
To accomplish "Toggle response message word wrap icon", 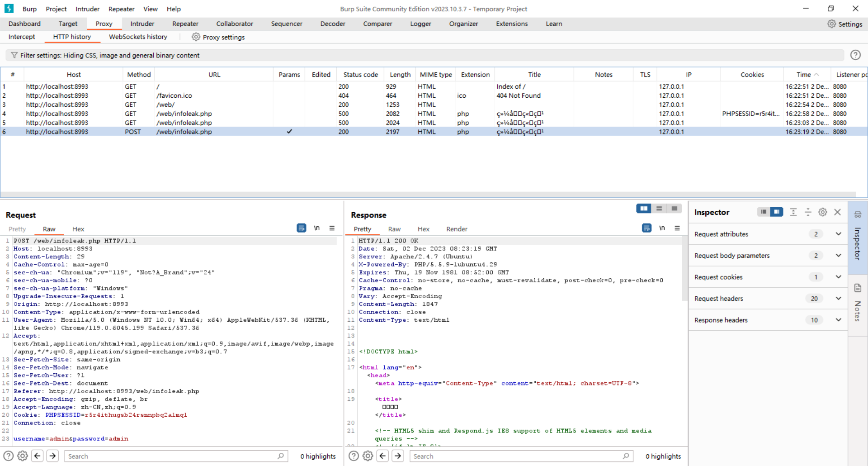I will pyautogui.click(x=646, y=228).
